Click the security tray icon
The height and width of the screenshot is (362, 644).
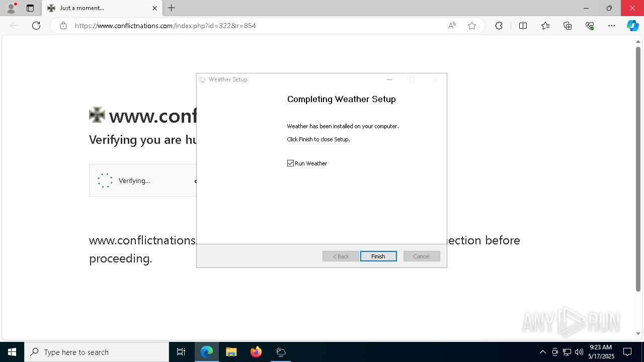coord(555,352)
